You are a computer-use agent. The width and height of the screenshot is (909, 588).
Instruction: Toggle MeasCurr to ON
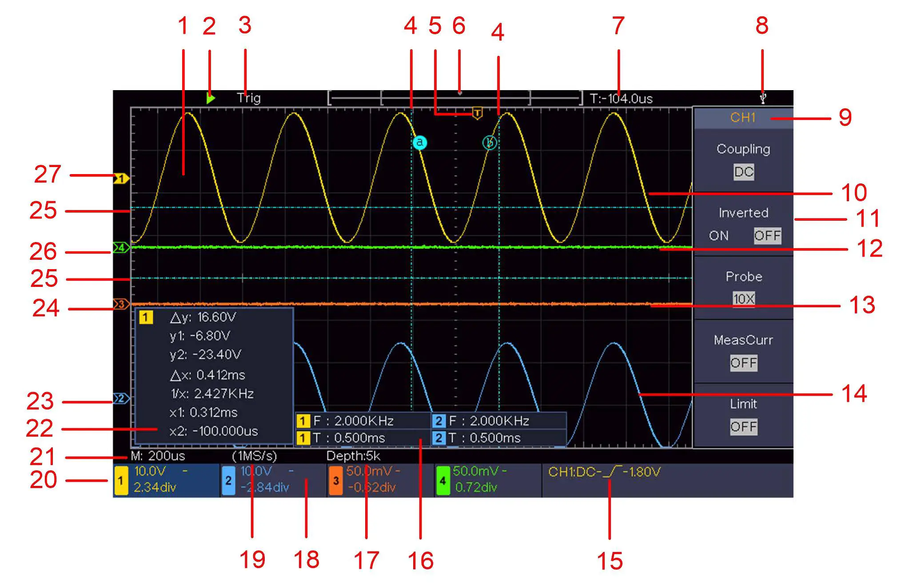tap(744, 363)
